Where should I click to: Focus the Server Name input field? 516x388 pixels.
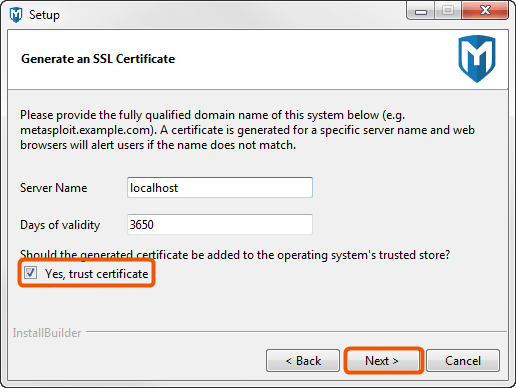tap(220, 188)
